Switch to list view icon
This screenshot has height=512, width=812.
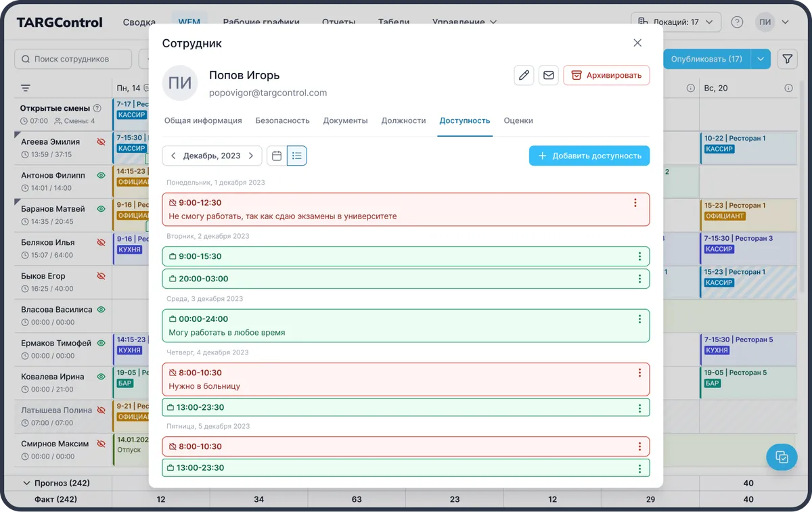[296, 156]
